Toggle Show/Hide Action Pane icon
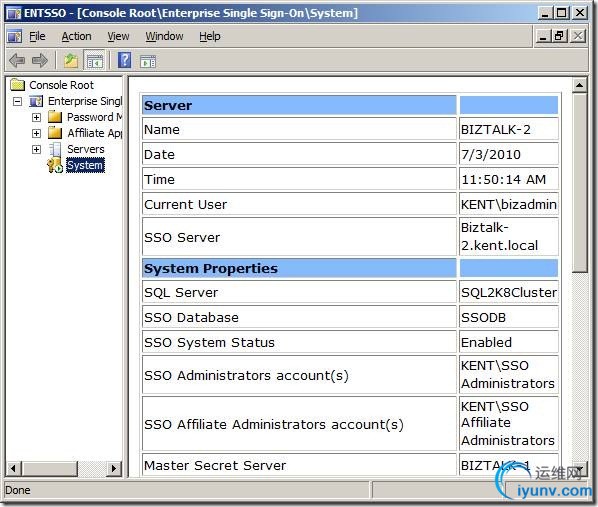The image size is (598, 507). [x=148, y=61]
